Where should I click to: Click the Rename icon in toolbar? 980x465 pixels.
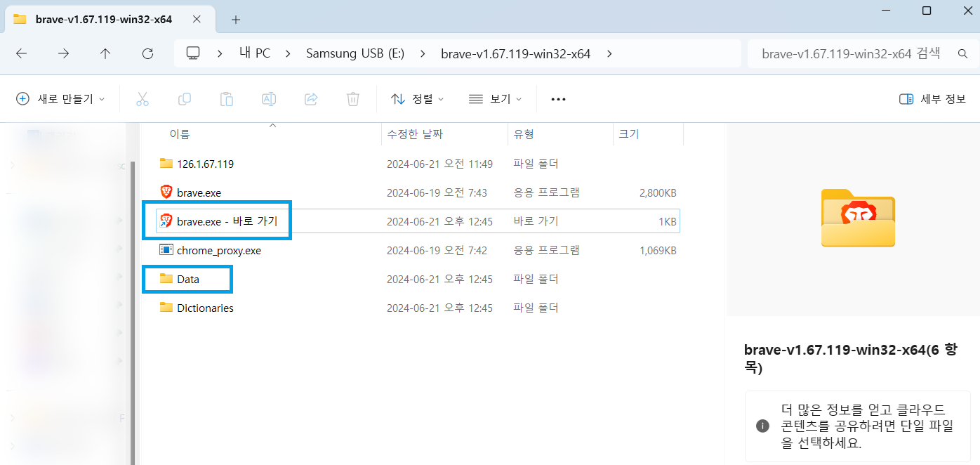coord(268,99)
